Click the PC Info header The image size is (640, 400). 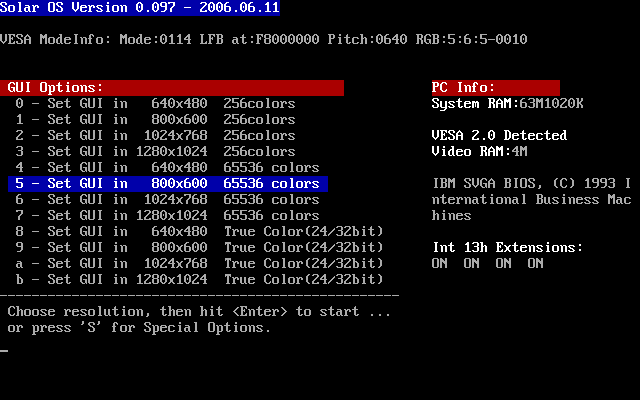(x=496, y=88)
